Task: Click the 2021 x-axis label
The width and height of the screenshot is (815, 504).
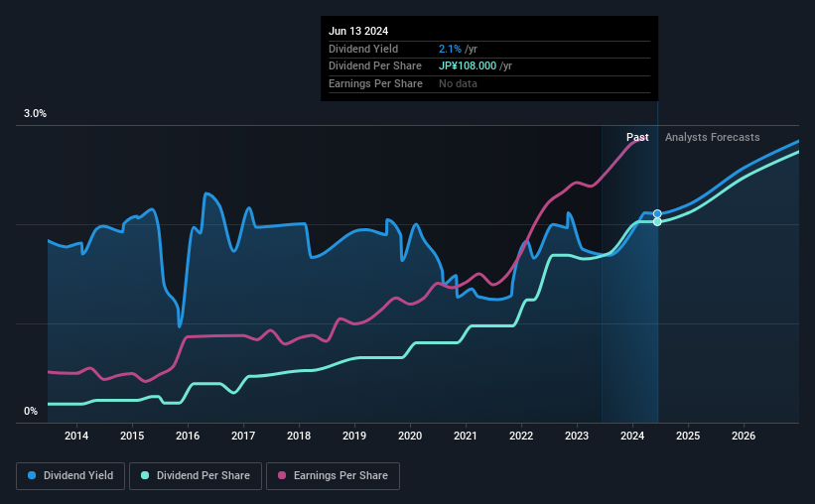Action: [466, 436]
